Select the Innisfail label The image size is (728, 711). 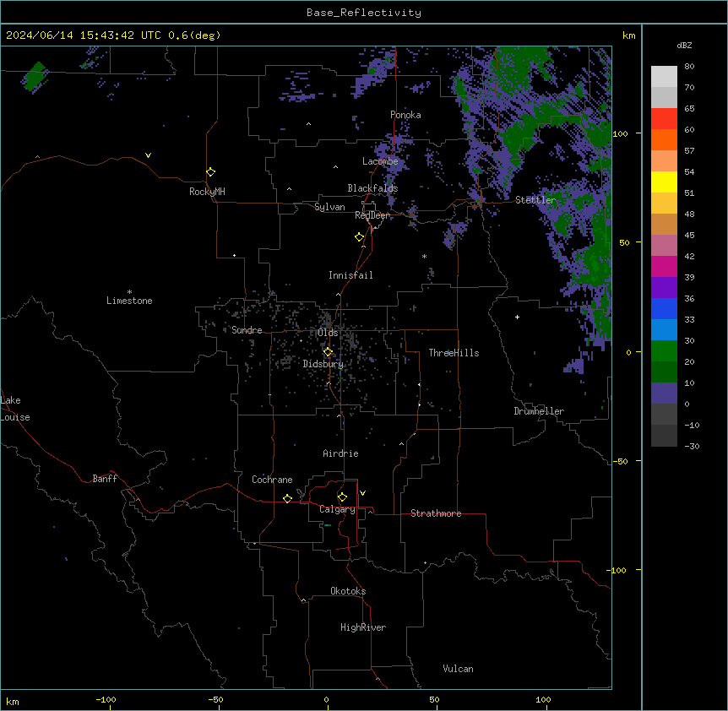coord(350,275)
